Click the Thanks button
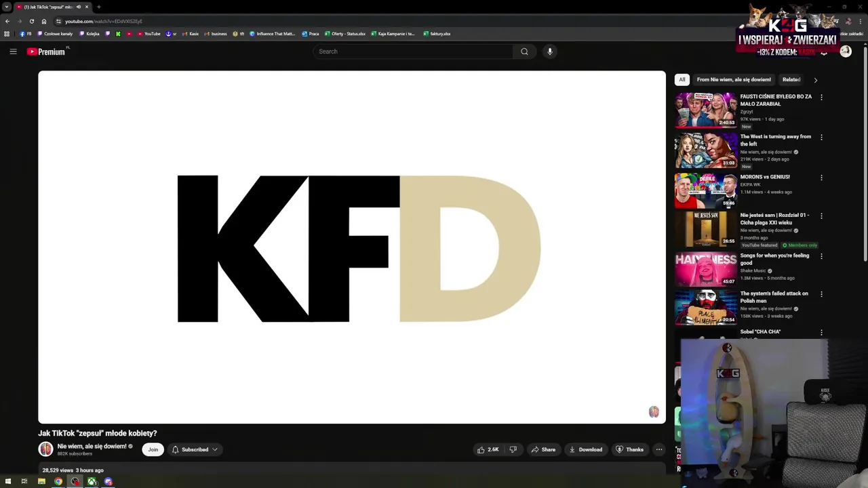Viewport: 868px width, 488px height. [629, 449]
